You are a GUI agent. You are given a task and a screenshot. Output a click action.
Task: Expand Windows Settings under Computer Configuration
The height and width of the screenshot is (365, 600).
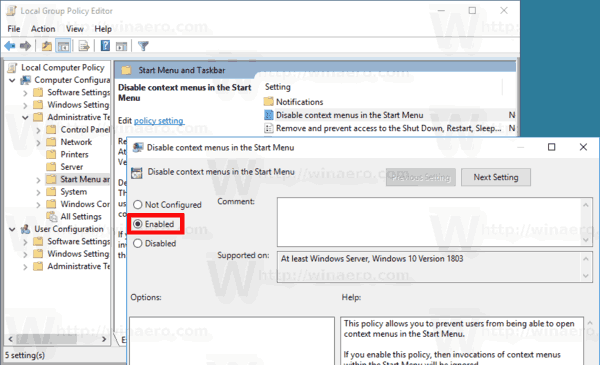tap(25, 105)
